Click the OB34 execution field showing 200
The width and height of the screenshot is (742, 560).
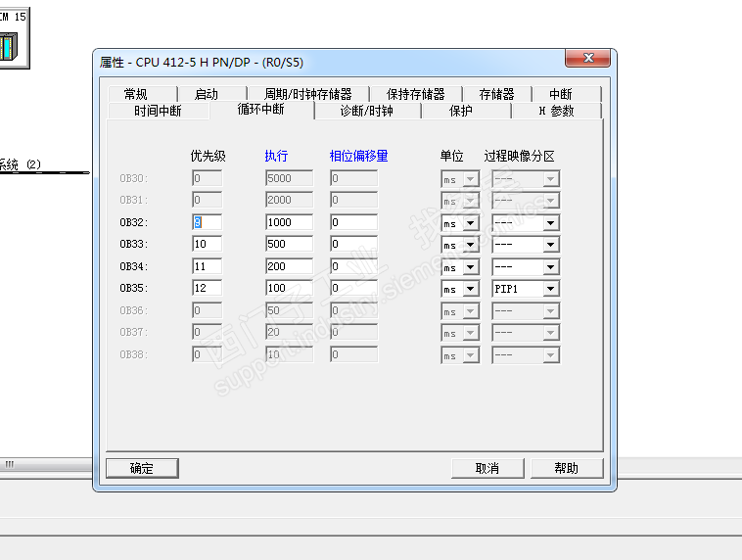(x=289, y=266)
